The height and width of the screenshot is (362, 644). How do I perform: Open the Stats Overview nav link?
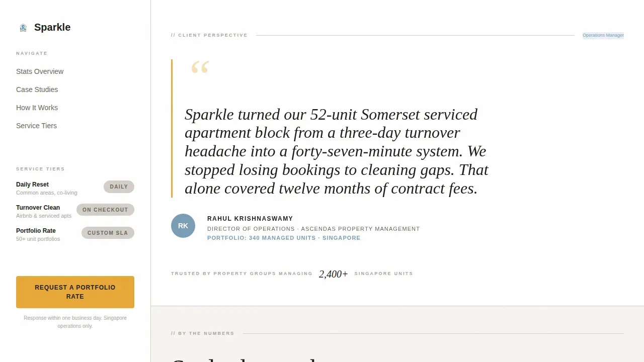pyautogui.click(x=40, y=71)
